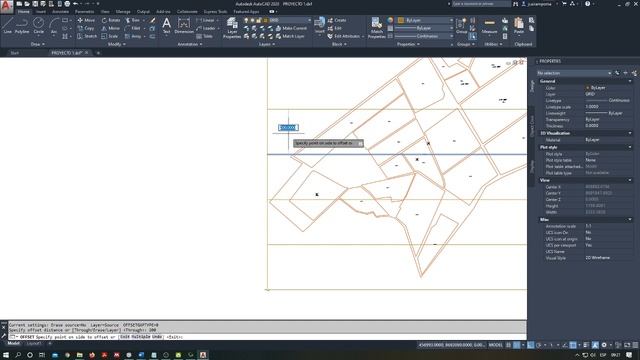Image resolution: width=640 pixels, height=360 pixels.
Task: Toggle grid display in status bar
Action: [509, 345]
